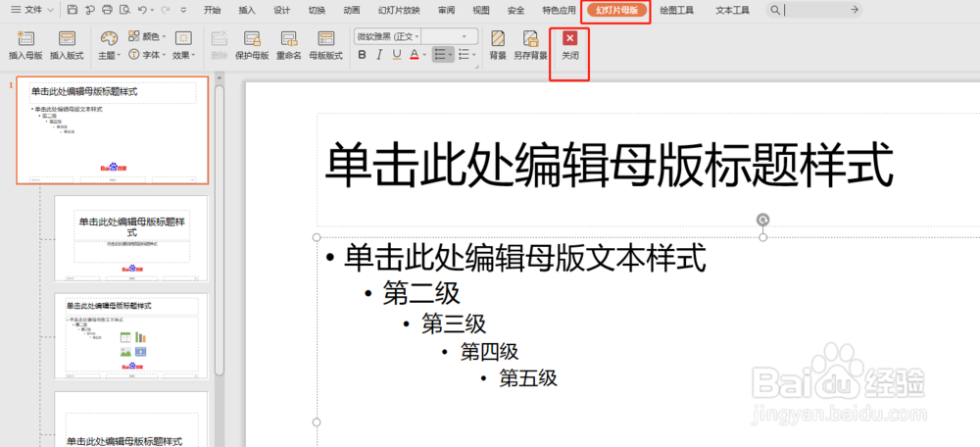Viewport: 980px width, 447px height.
Task: Switch to 审阅 (Review) tab
Action: tap(446, 10)
